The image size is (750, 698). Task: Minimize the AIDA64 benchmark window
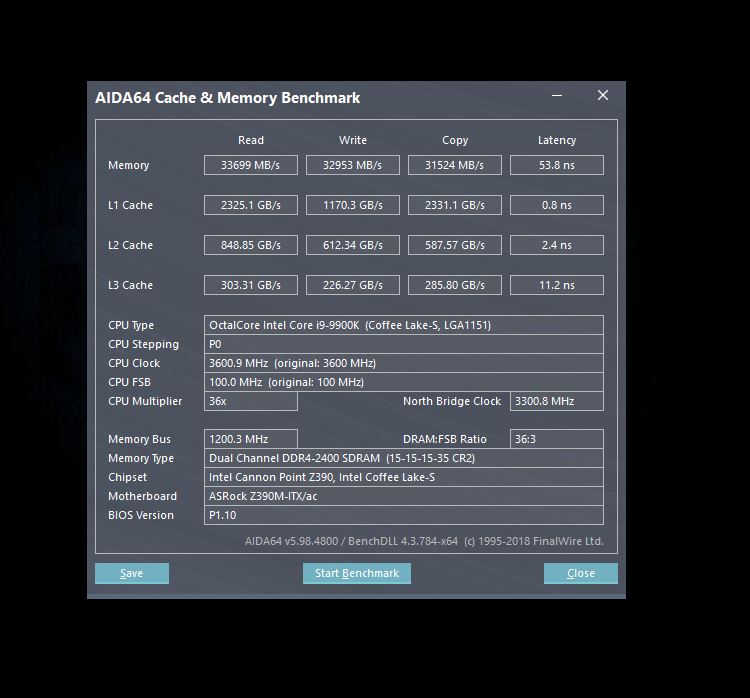557,96
